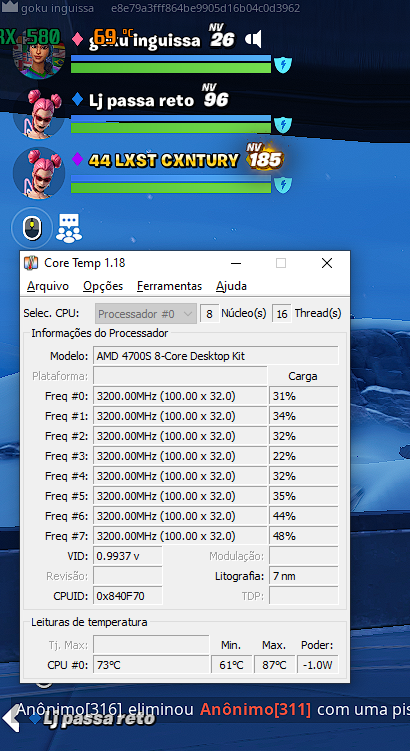Click the level 185 flame badge
The height and width of the screenshot is (751, 410).
point(264,156)
